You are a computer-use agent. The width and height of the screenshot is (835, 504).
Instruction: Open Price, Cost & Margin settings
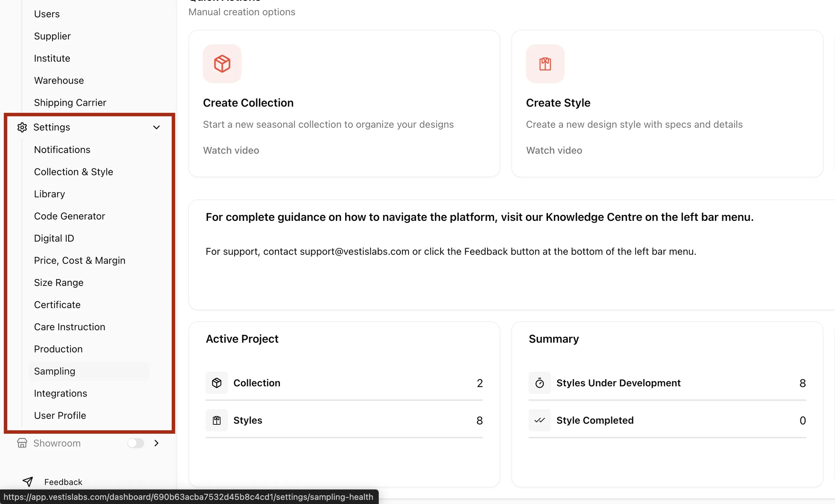point(79,261)
